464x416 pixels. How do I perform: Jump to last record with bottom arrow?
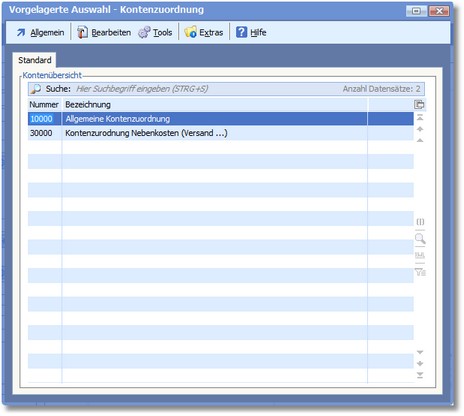[420, 376]
